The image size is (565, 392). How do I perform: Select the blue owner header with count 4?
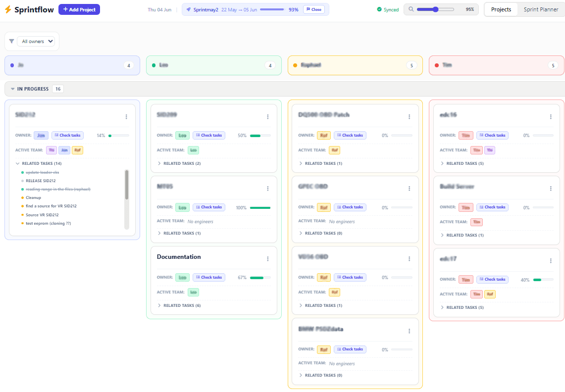pos(72,65)
